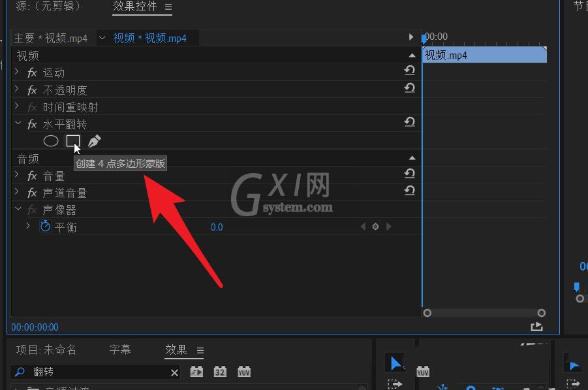Collapse the 视频 section with up arrow
The height and width of the screenshot is (390, 588).
412,56
